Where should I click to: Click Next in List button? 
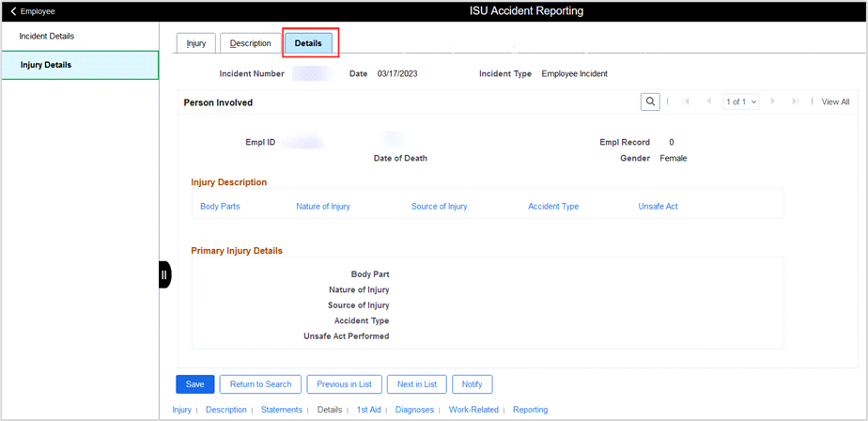click(x=417, y=384)
